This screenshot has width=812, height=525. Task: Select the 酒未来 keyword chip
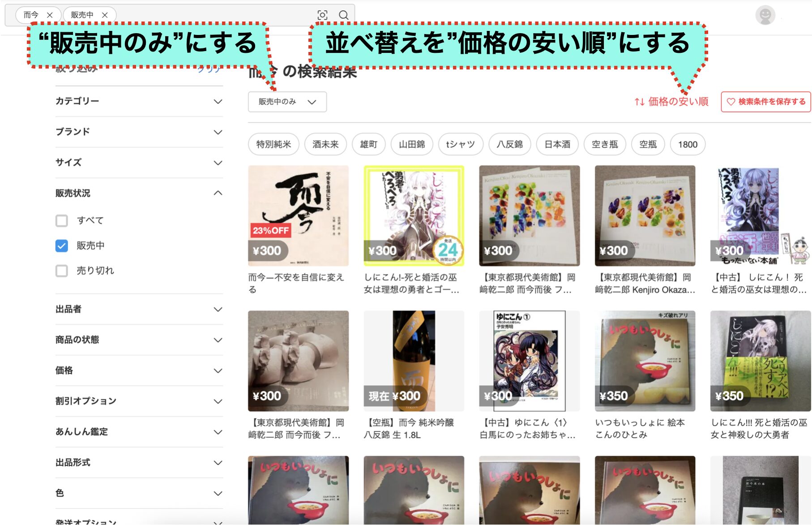325,144
